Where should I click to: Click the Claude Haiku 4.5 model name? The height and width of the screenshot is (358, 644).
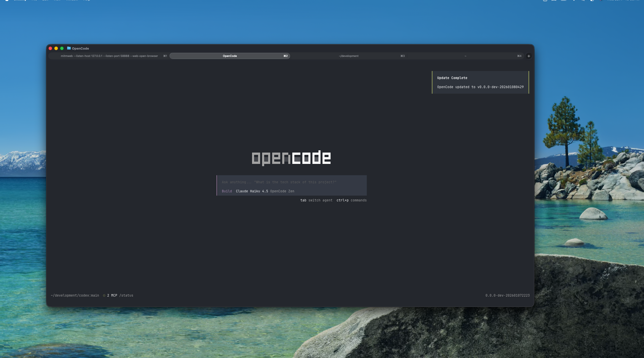click(252, 191)
